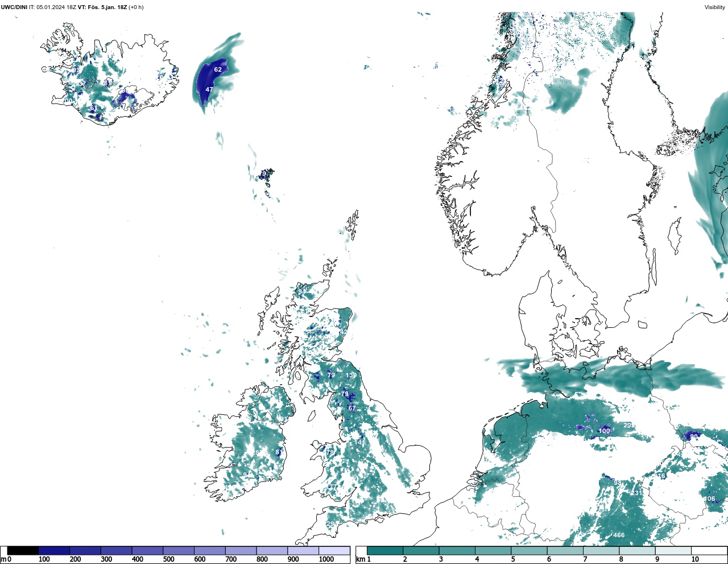The width and height of the screenshot is (728, 564).
Task: Click the '67' value over northern England
Action: 351,407
